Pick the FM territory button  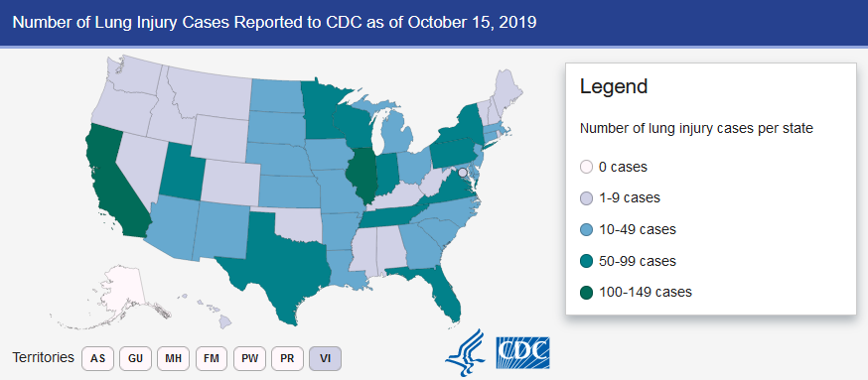click(x=212, y=358)
